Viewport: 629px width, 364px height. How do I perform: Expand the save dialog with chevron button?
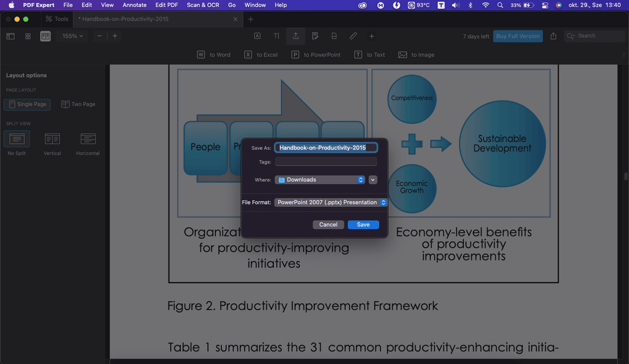pos(372,180)
